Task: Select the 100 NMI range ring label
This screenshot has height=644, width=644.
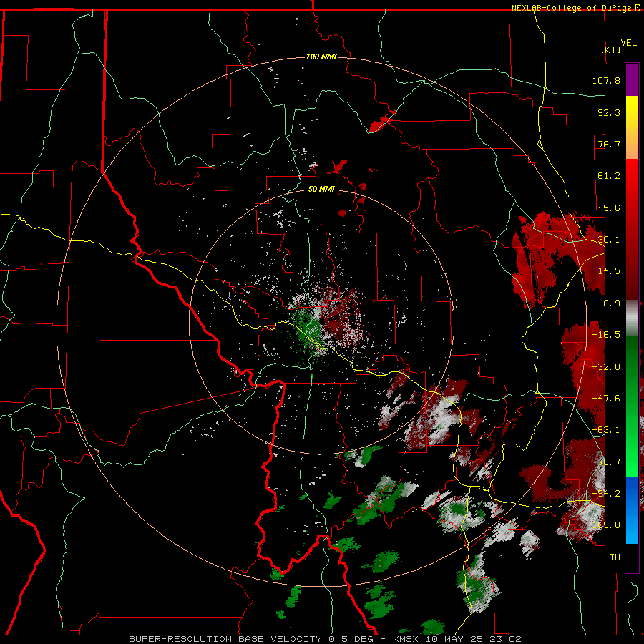Action: pyautogui.click(x=321, y=57)
